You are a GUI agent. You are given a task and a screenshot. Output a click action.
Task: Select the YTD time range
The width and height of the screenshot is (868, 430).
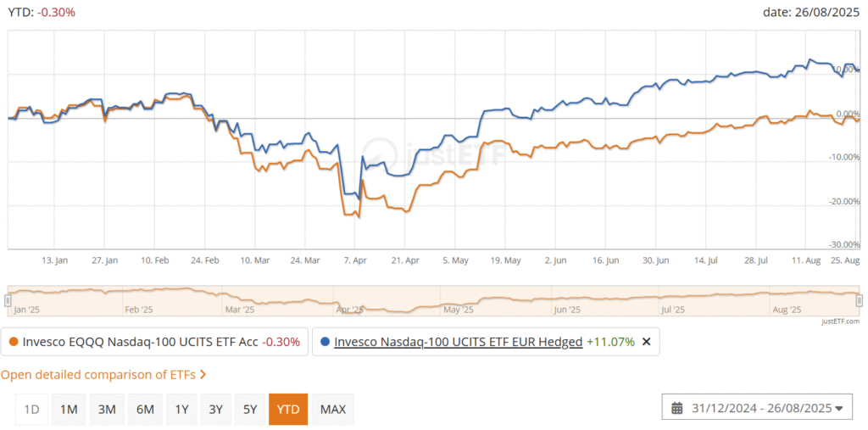[x=288, y=410]
